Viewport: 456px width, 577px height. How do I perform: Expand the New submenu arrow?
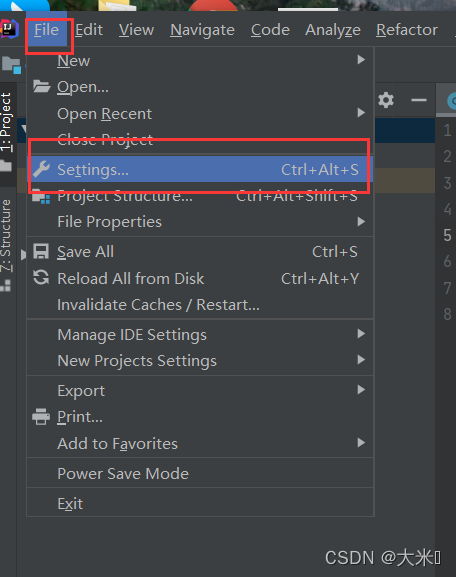pyautogui.click(x=361, y=60)
